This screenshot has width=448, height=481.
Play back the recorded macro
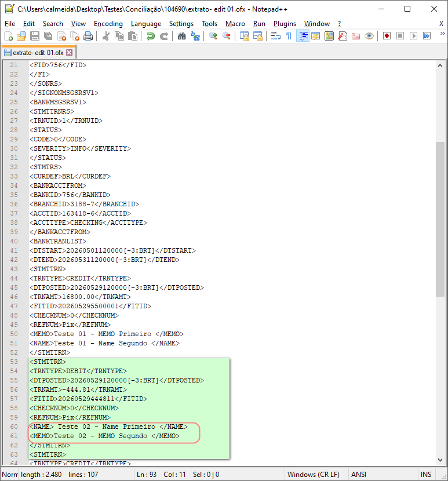point(414,36)
